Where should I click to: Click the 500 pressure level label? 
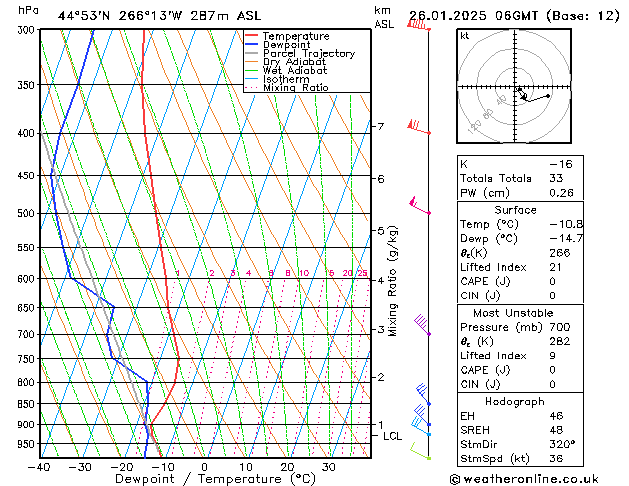(26, 213)
